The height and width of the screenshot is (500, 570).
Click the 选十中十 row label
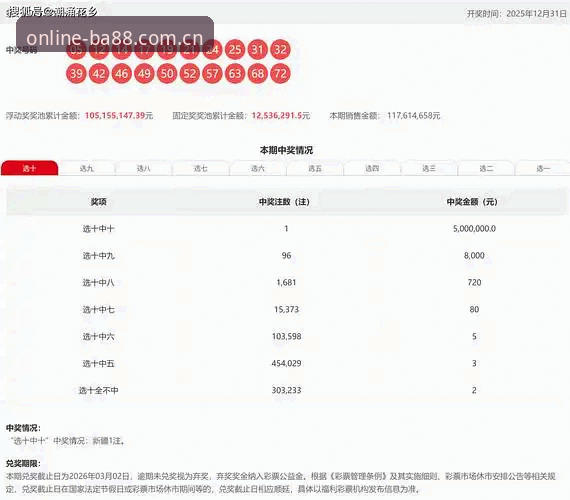click(x=99, y=229)
